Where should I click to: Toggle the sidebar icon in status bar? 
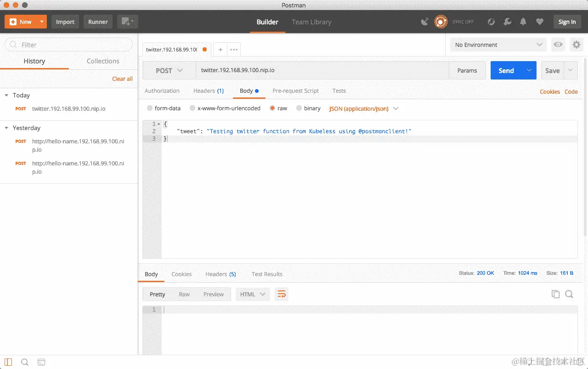8,362
